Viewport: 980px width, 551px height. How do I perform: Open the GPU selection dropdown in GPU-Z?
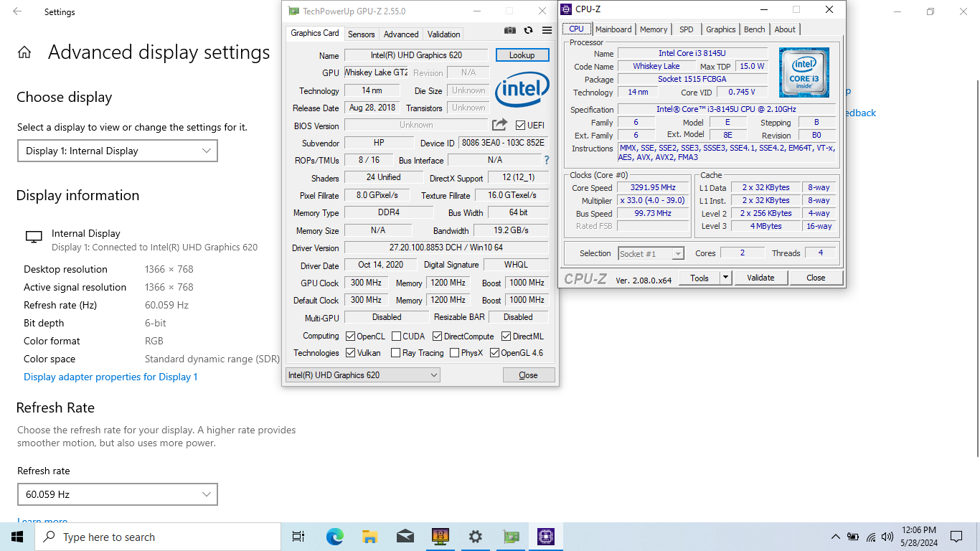tap(362, 375)
